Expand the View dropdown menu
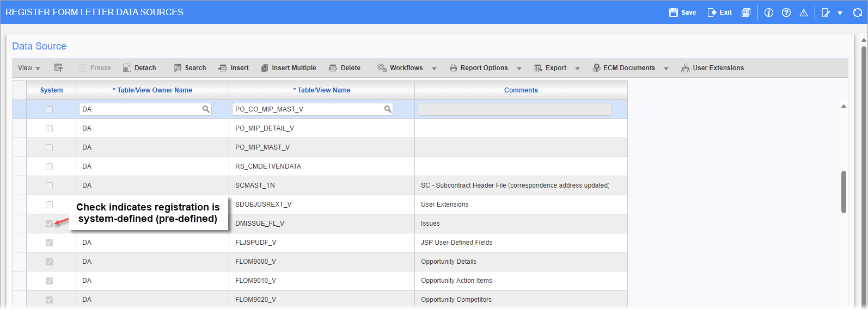The width and height of the screenshot is (868, 310). [x=29, y=68]
